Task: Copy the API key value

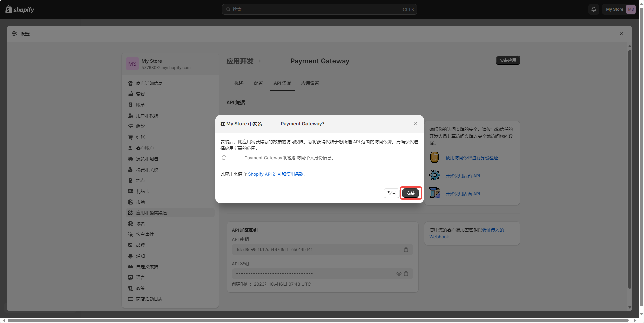Action: tap(406, 249)
